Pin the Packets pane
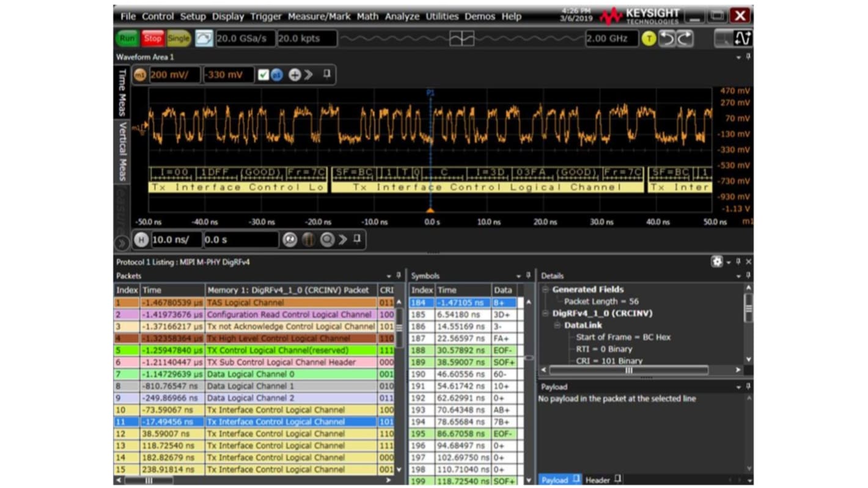868x488 pixels. click(x=399, y=276)
